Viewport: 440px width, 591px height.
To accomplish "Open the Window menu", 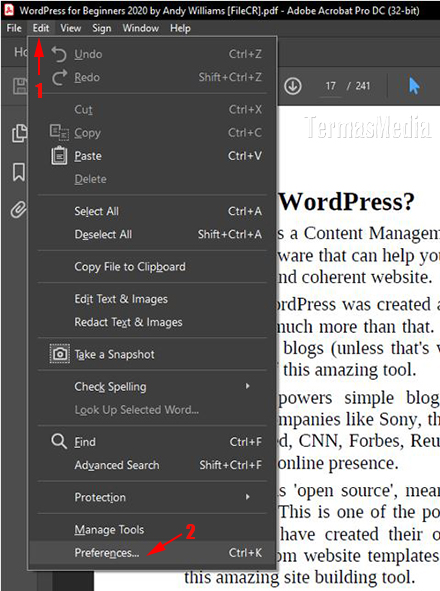I will (141, 28).
